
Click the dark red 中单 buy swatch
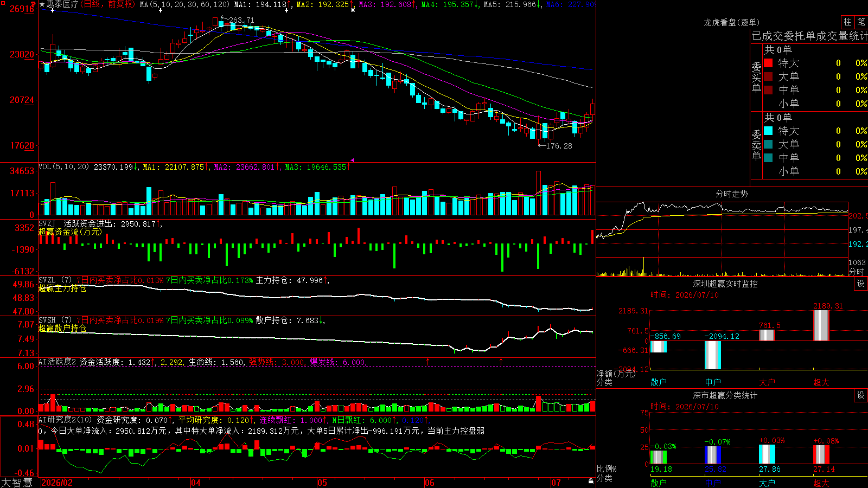768,90
